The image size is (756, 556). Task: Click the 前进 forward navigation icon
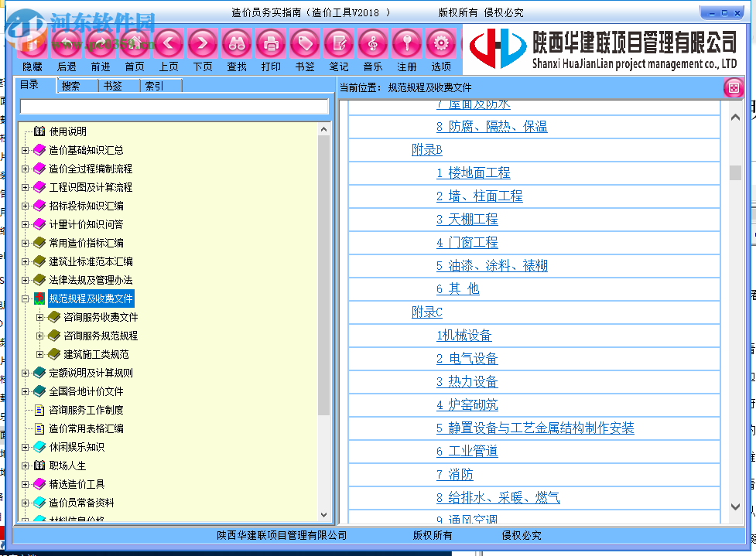pyautogui.click(x=101, y=44)
